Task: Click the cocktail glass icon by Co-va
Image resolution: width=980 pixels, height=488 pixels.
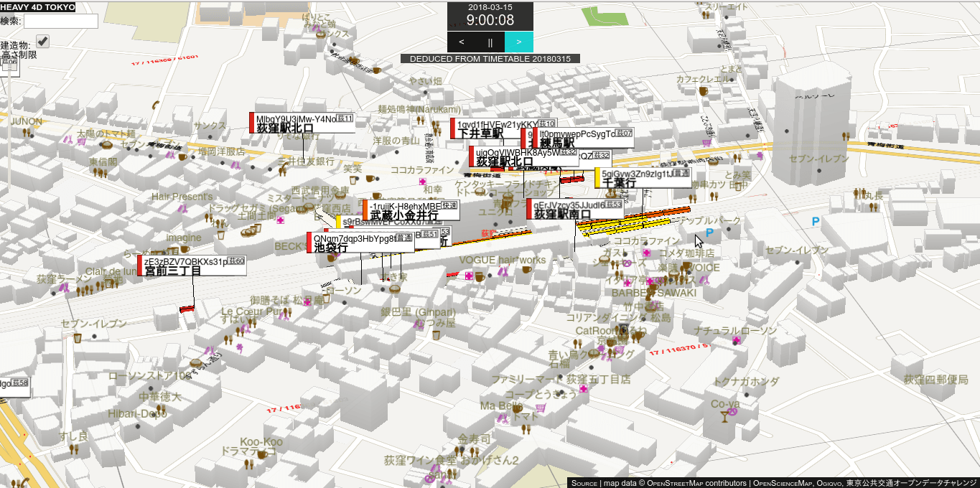Action: point(725,416)
